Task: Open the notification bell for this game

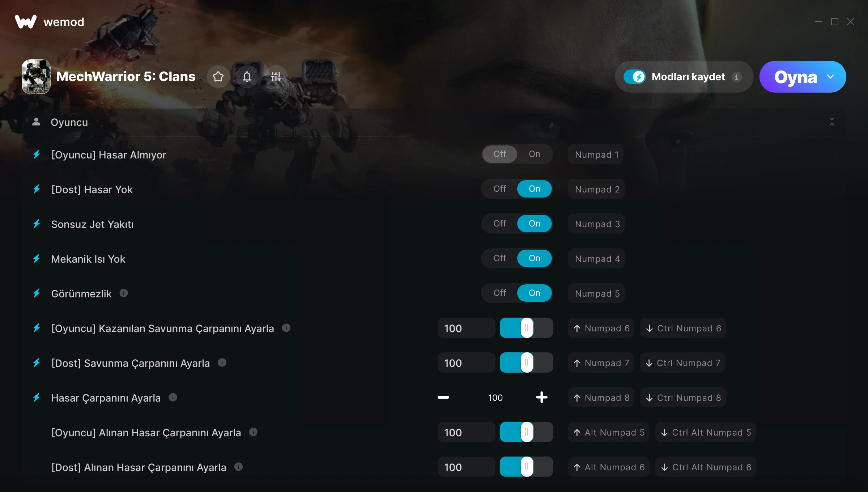Action: point(247,77)
